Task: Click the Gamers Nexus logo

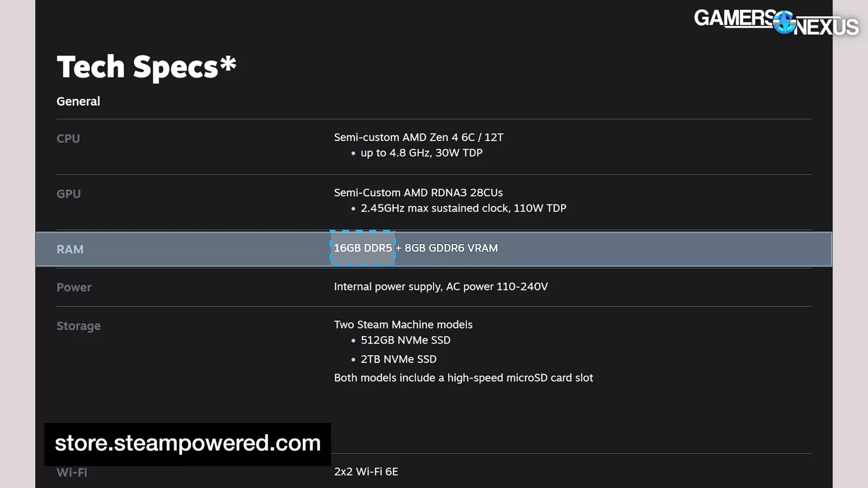Action: [x=776, y=23]
